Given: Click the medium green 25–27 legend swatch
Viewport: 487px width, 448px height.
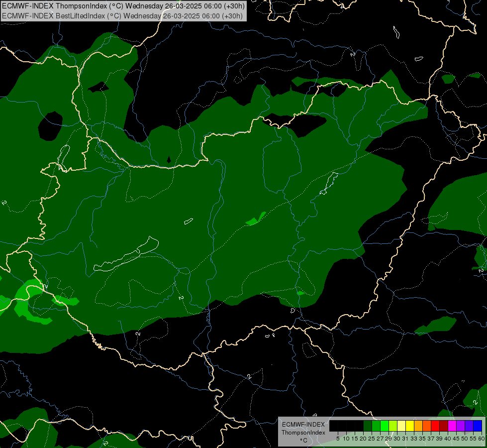Looking at the screenshot, I should pos(376,426).
